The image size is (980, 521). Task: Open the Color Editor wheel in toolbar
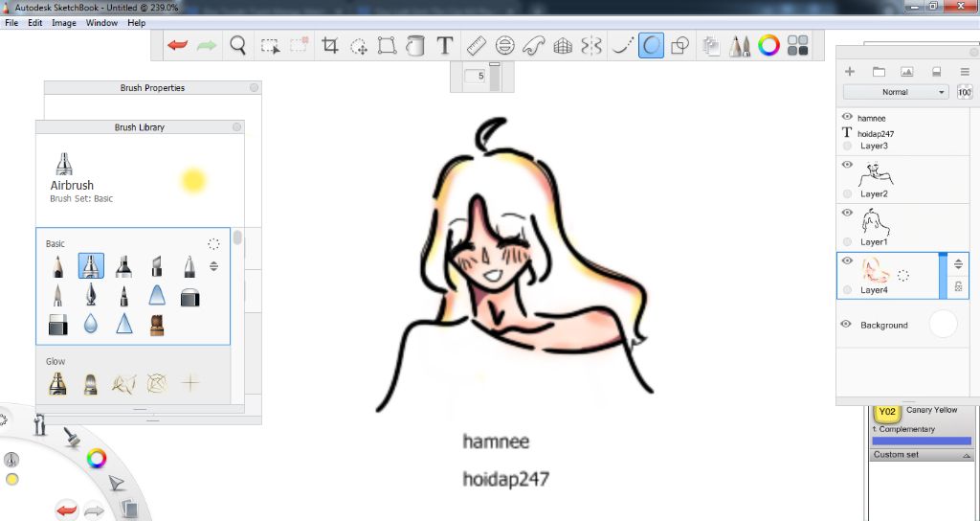coord(768,46)
